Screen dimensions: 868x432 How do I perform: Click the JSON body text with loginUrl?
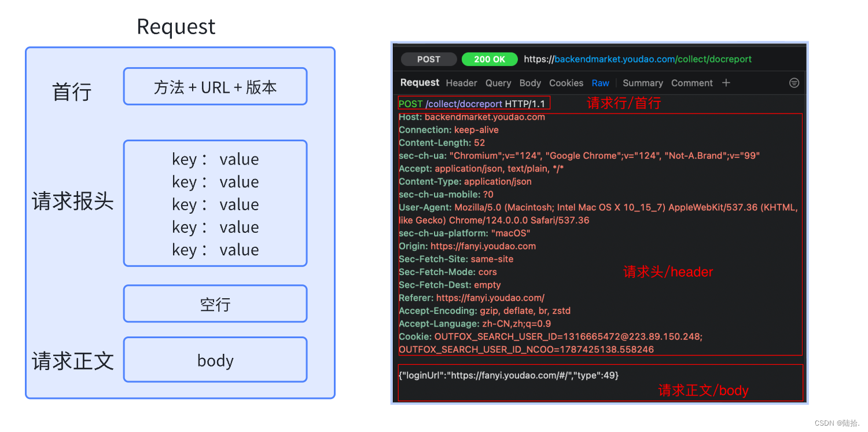tap(509, 375)
